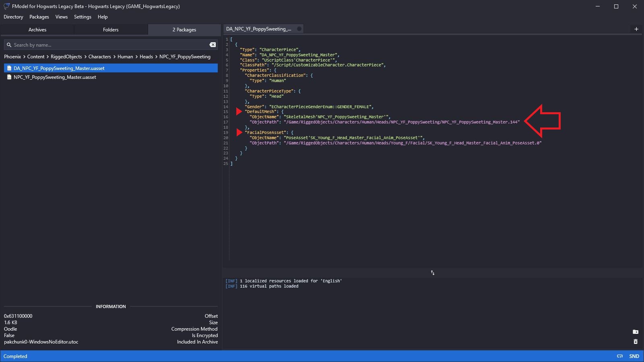Clear the log with trash icon

coord(636,341)
